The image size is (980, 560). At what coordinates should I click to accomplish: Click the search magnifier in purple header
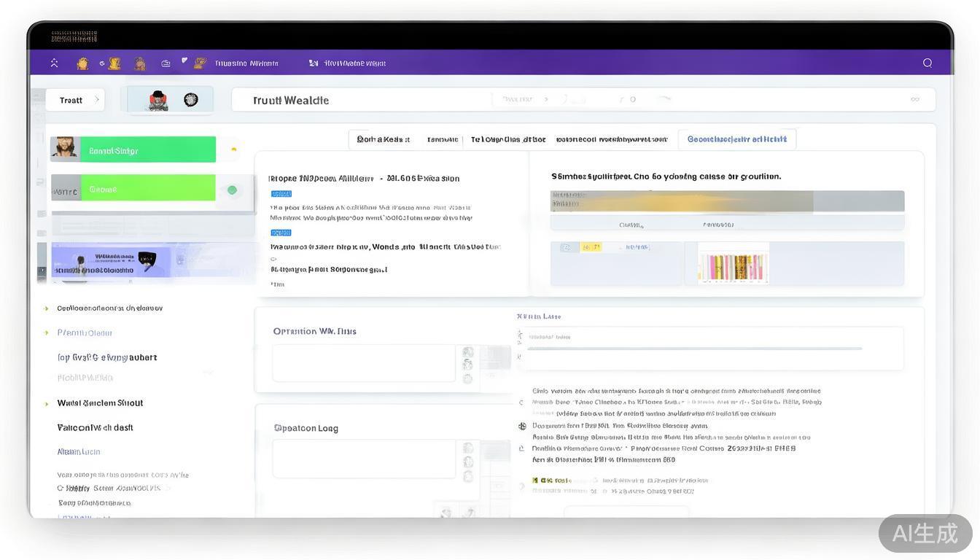click(927, 63)
